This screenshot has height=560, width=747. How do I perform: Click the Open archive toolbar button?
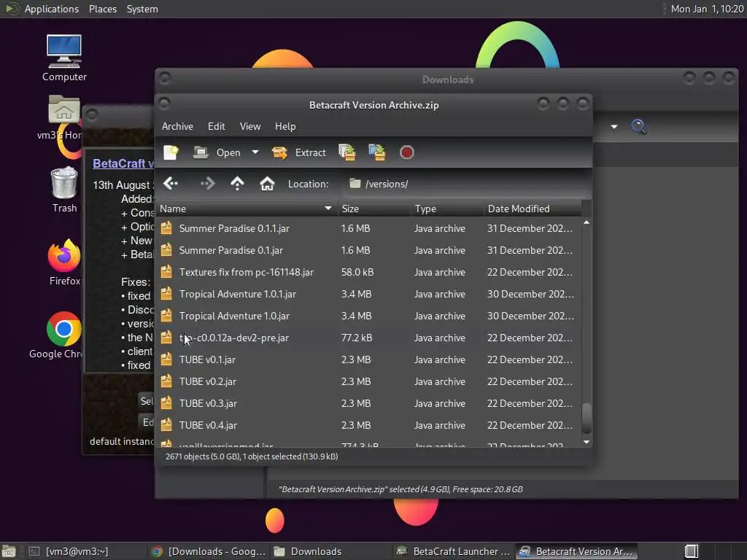[217, 152]
